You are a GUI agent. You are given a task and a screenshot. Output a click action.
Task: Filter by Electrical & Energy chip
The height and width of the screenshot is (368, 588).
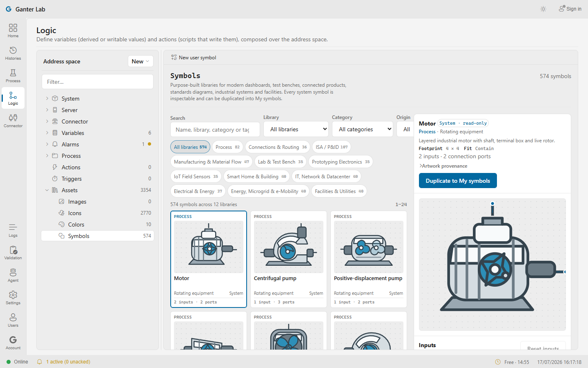[198, 191]
